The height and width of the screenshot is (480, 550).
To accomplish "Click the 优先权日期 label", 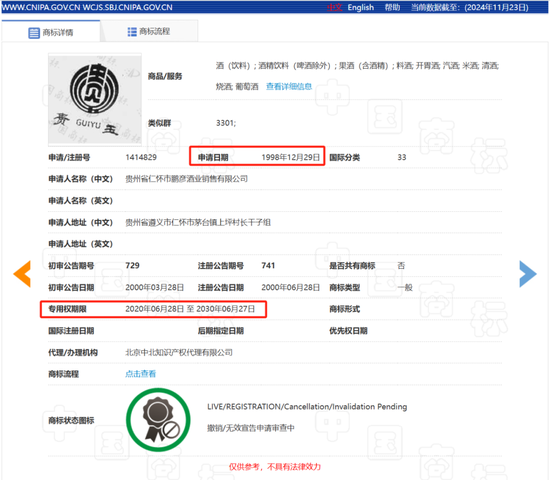I will coord(348,331).
